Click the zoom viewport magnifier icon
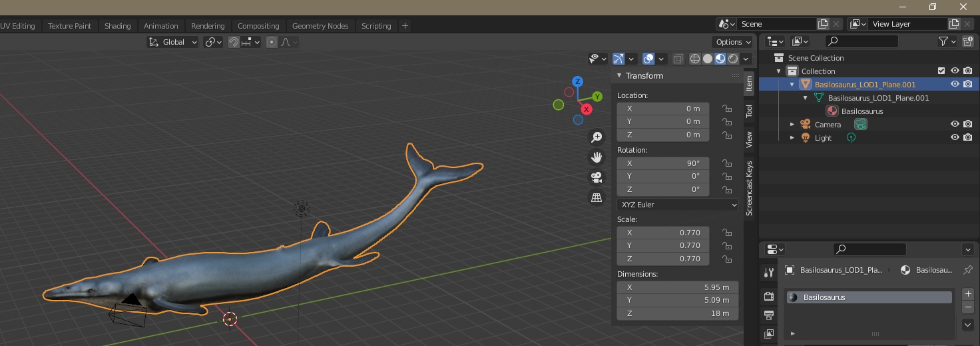 click(597, 137)
